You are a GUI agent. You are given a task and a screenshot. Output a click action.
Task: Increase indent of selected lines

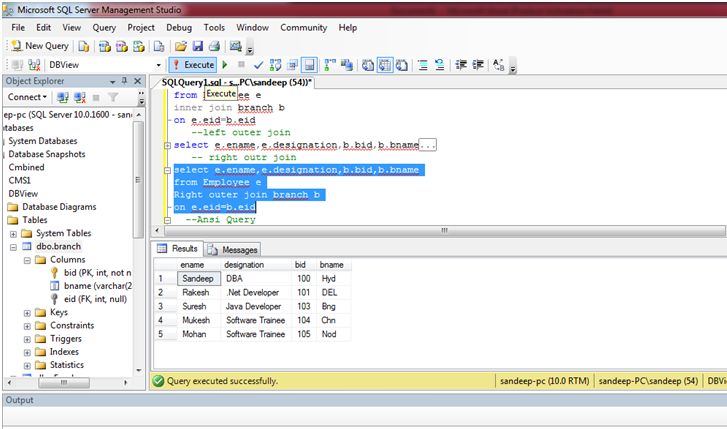coord(478,65)
